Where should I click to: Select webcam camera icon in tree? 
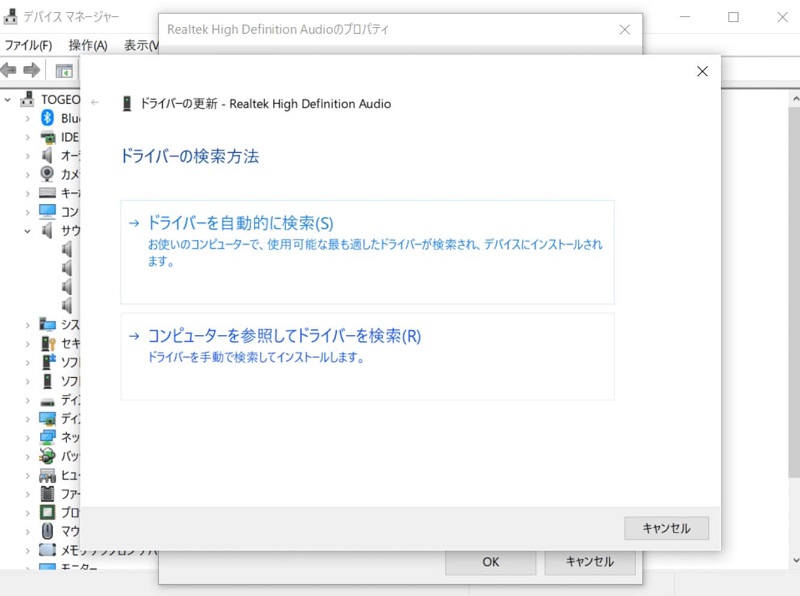(47, 174)
